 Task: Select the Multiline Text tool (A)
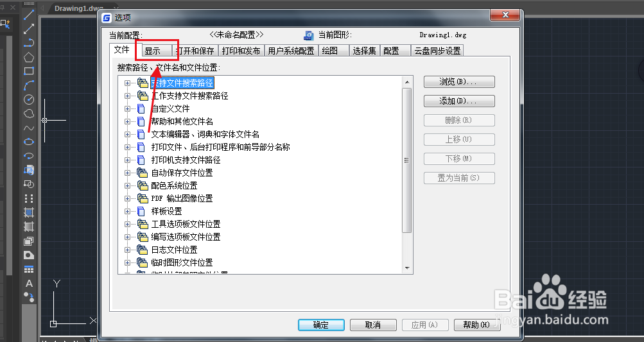29,284
